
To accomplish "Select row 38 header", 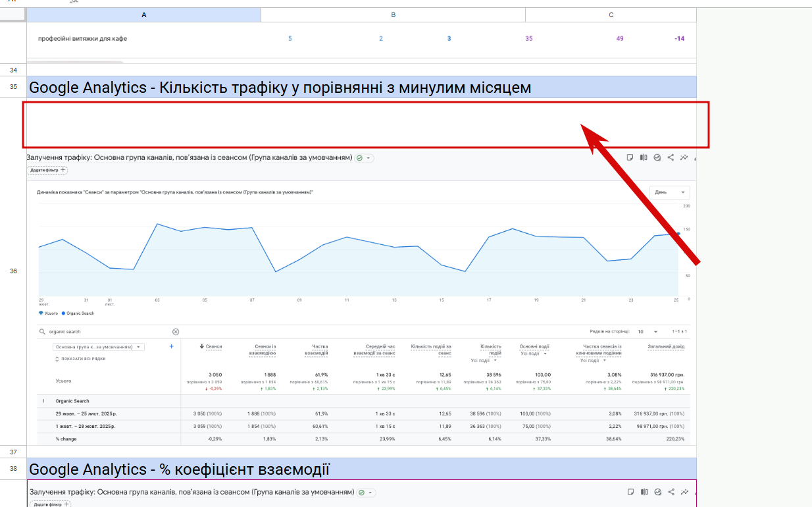I will click(x=13, y=469).
